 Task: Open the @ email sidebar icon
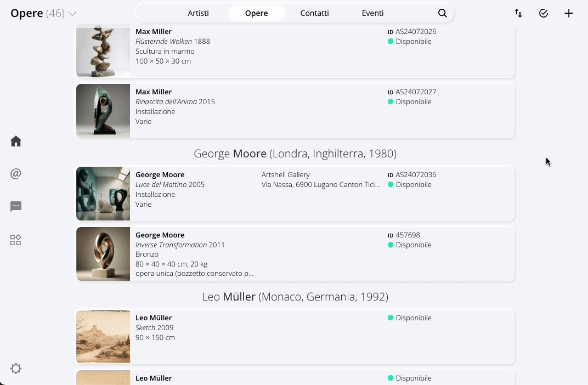[x=16, y=173]
